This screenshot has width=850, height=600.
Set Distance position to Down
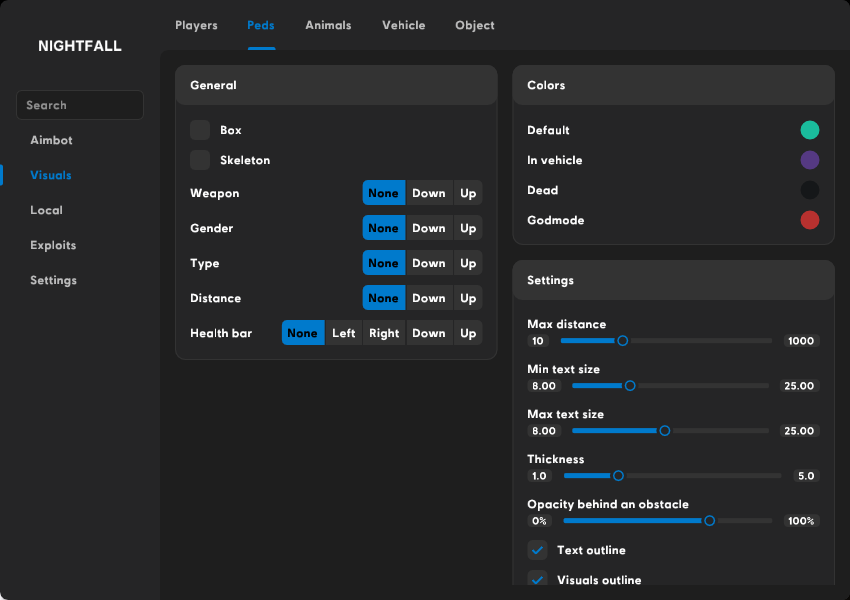click(x=429, y=298)
